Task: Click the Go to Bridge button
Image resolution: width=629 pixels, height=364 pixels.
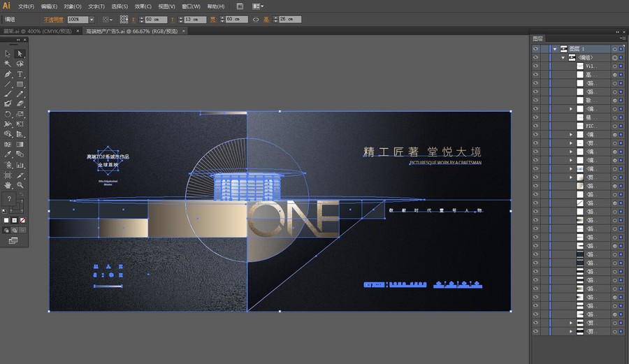Action: (x=240, y=6)
